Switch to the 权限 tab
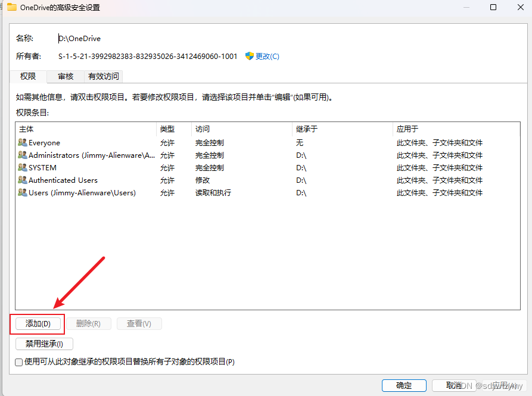The image size is (532, 396). tap(28, 76)
